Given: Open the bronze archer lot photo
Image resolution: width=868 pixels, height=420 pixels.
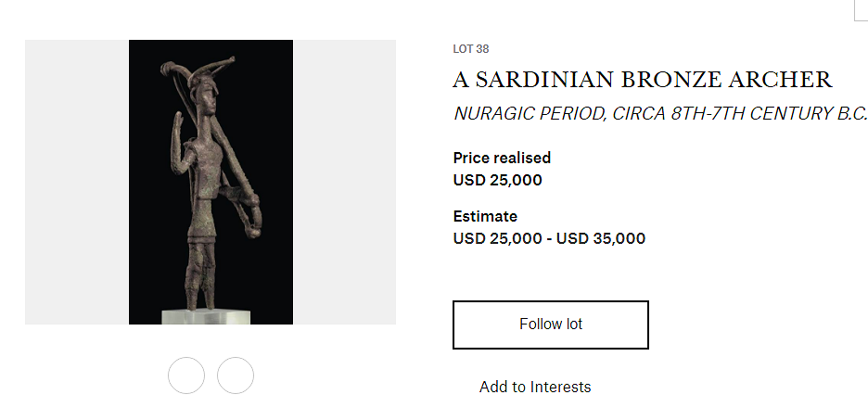Looking at the screenshot, I should [x=211, y=182].
